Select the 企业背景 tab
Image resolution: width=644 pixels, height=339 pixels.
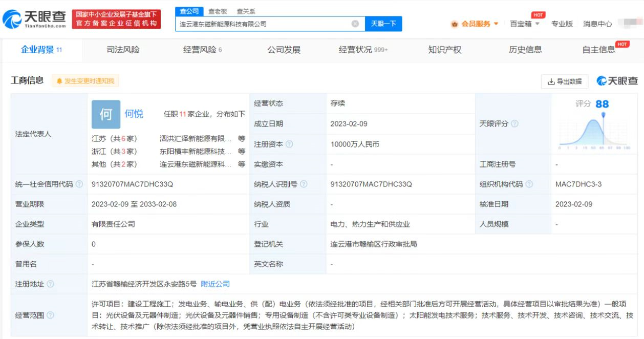41,50
